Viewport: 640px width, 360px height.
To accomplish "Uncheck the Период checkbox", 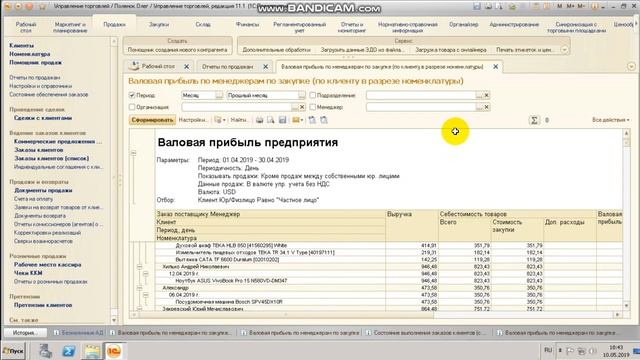I will pos(132,95).
